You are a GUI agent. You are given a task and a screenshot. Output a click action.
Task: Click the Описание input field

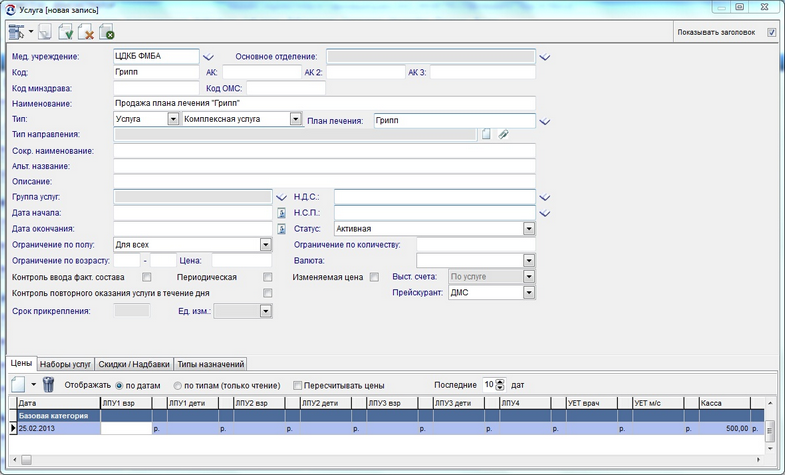[x=324, y=181]
